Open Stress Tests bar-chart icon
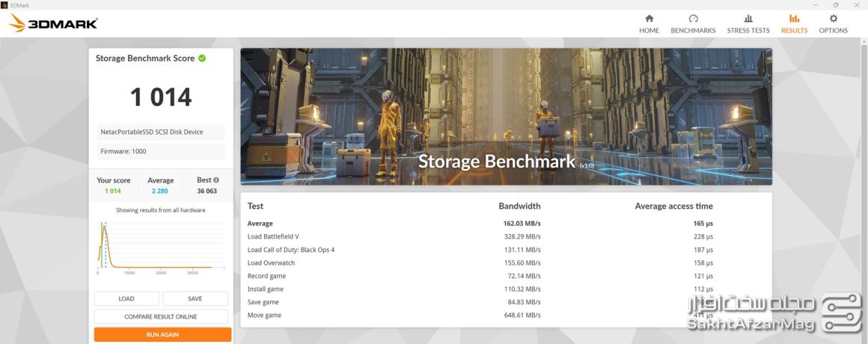The image size is (868, 344). (748, 19)
